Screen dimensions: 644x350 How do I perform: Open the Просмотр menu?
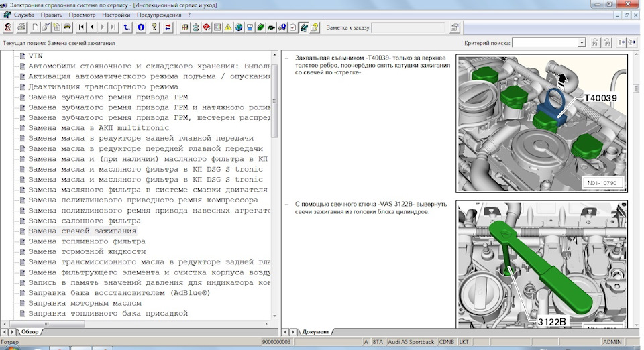coord(82,15)
